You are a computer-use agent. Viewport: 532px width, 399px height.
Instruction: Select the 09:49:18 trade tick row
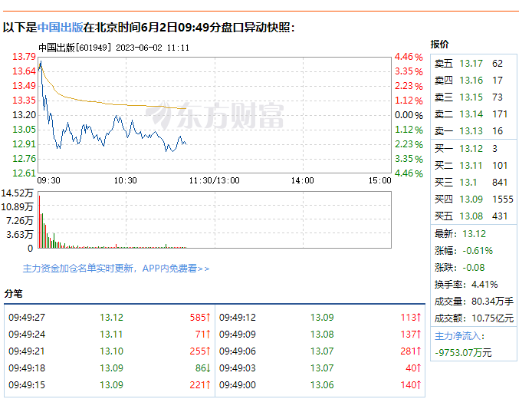(x=110, y=368)
